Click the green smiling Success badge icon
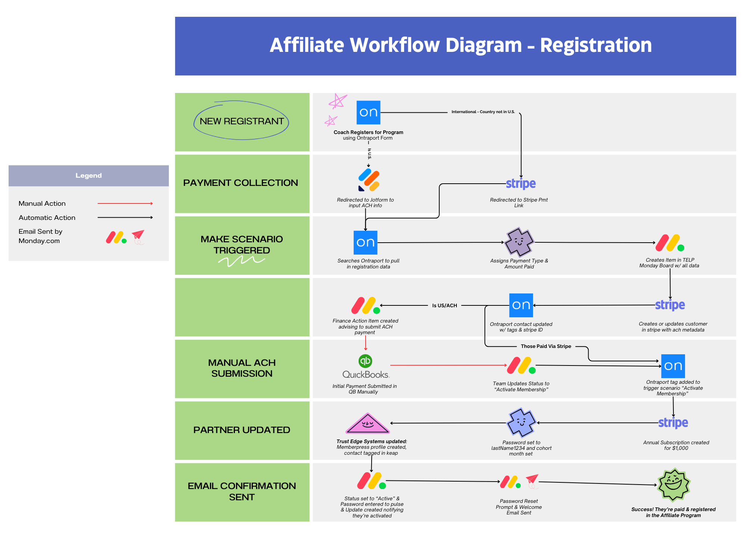 pos(674,485)
